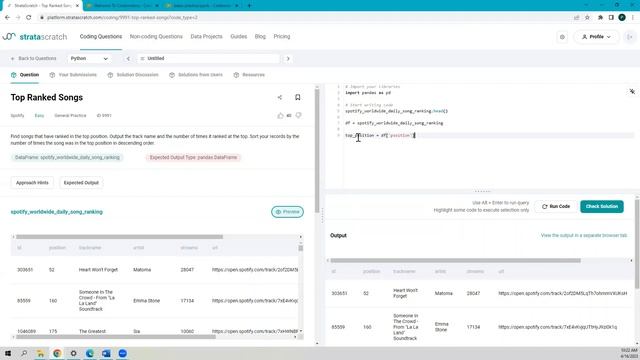The width and height of the screenshot is (640, 360).
Task: Switch to Solutions from Users tab
Action: click(x=196, y=75)
